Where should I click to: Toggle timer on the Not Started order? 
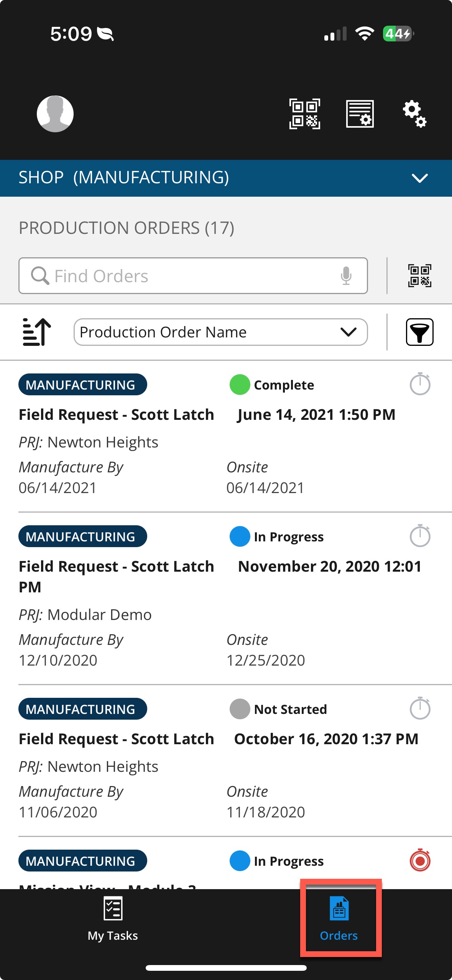pyautogui.click(x=420, y=709)
